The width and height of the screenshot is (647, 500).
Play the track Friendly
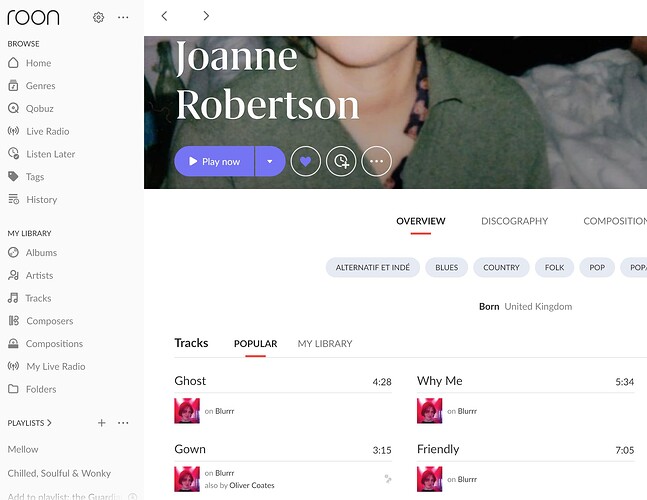[x=438, y=449]
